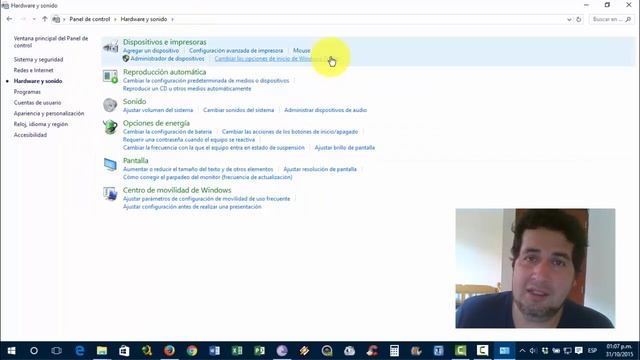The image size is (640, 360).
Task: Click Hardware y sonido breadcrumb
Action: 144,19
